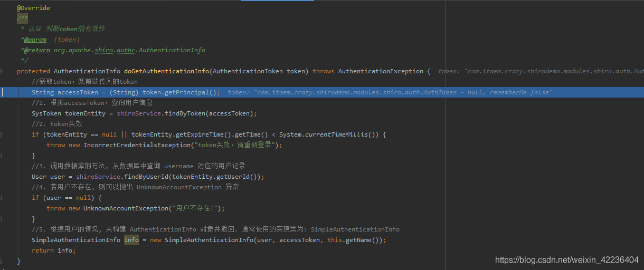This screenshot has width=644, height=270.
Task: Select the Javadoc line '认证 判断token的有效性'
Action: click(x=67, y=29)
